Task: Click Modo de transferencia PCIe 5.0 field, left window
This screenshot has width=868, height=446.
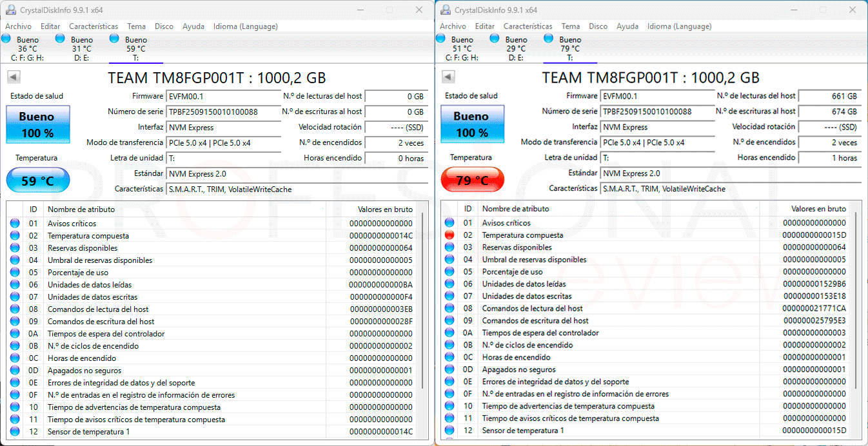Action: coord(223,142)
